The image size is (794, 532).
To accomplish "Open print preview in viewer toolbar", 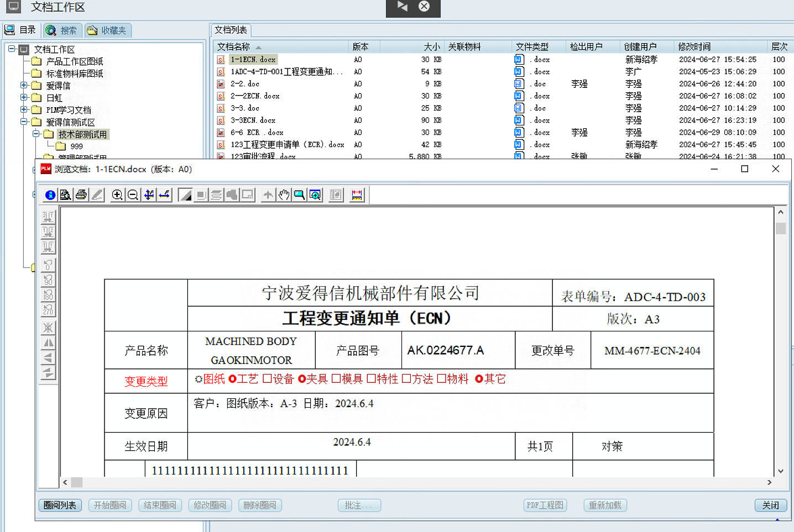I will click(65, 195).
